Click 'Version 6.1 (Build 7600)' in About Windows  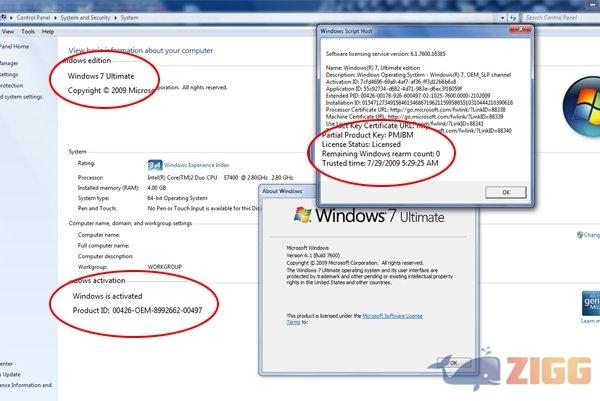pos(313,255)
